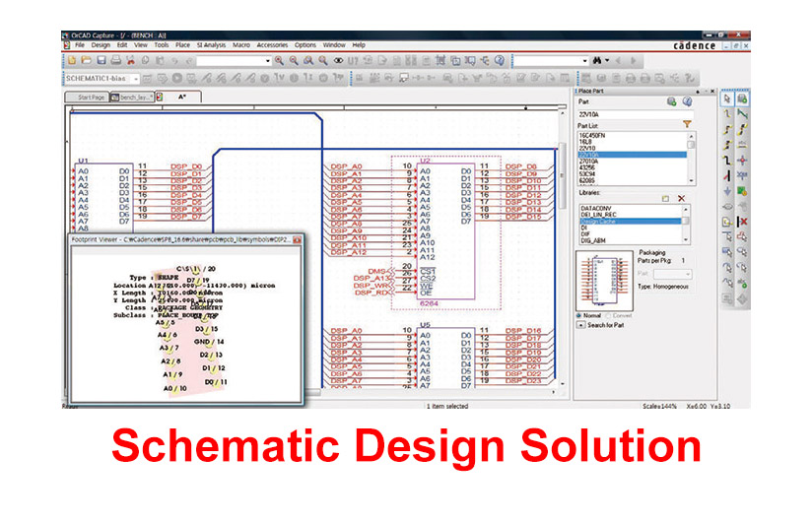The height and width of the screenshot is (523, 812).
Task: Zoom to area with third magnifier
Action: coord(308,61)
